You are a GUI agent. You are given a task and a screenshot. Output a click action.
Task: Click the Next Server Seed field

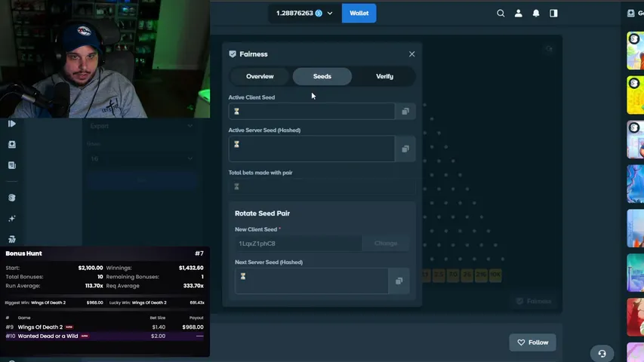point(312,281)
